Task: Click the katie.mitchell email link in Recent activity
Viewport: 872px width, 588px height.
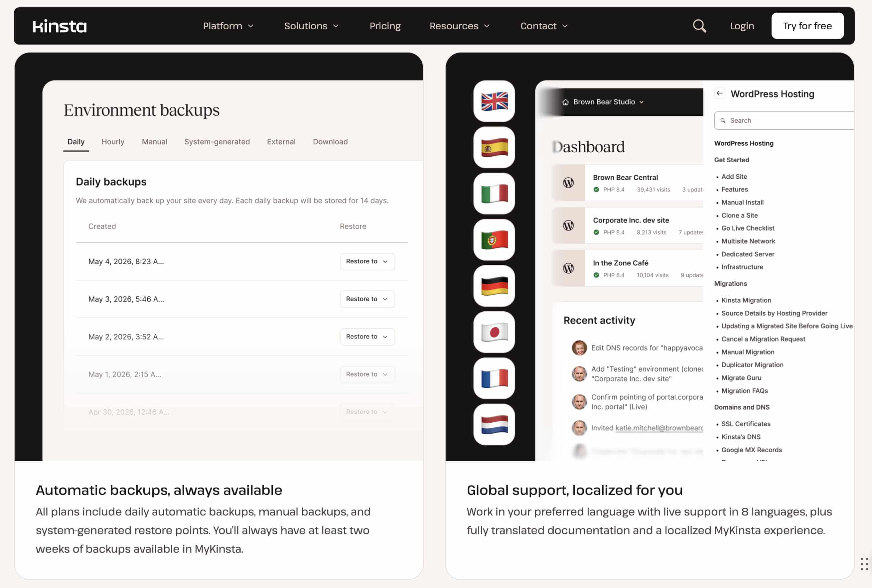Action: click(x=659, y=428)
